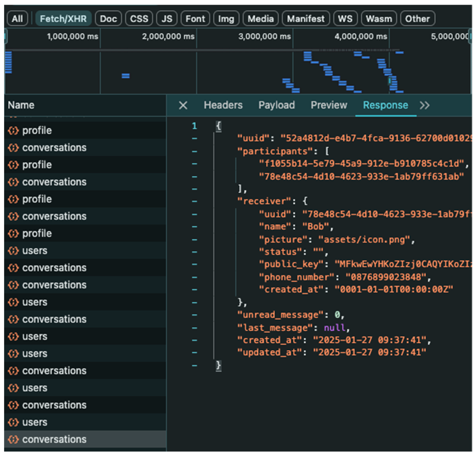Switch to the Headers tab
Viewport: 476px width, 456px height.
tap(223, 105)
